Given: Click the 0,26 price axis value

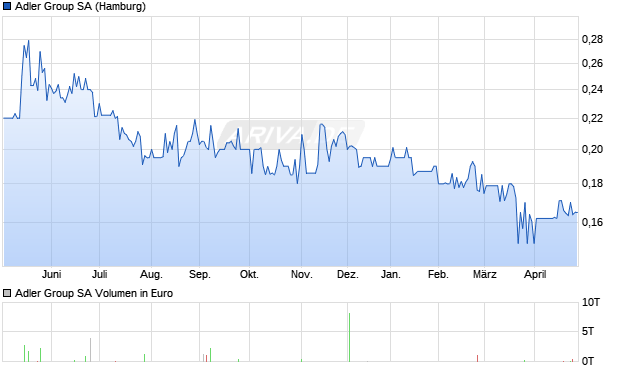Looking at the screenshot, I should pos(592,63).
